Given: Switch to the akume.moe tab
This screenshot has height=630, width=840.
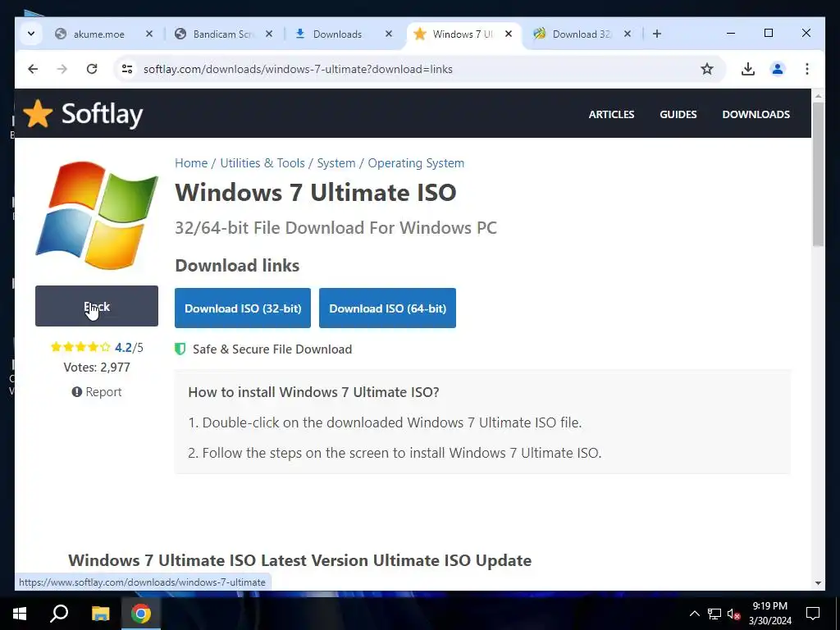Looking at the screenshot, I should click(x=98, y=34).
